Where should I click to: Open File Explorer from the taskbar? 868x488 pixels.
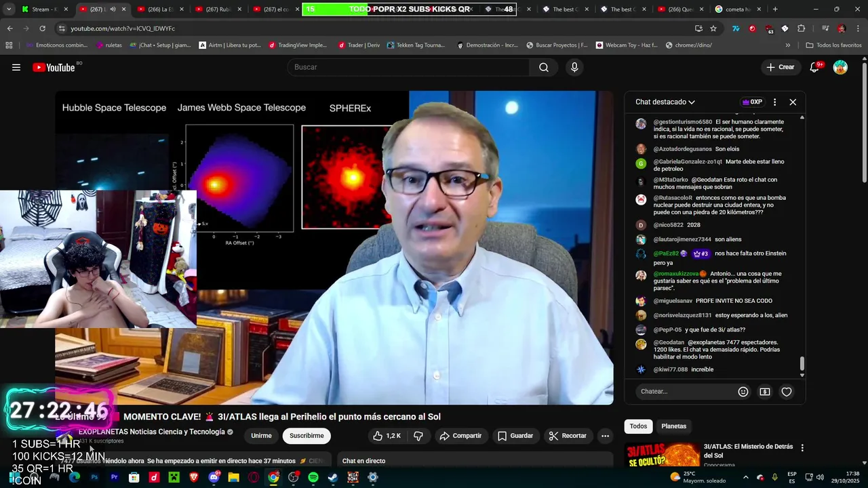coord(233,477)
